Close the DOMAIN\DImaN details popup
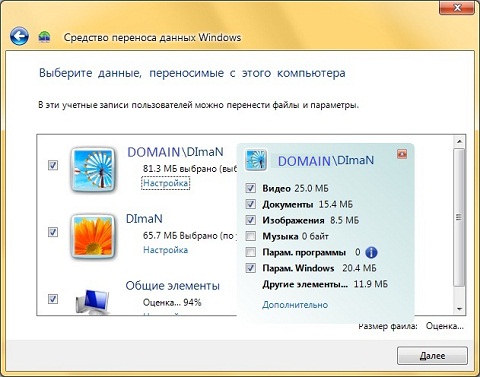The width and height of the screenshot is (480, 377). pyautogui.click(x=402, y=154)
